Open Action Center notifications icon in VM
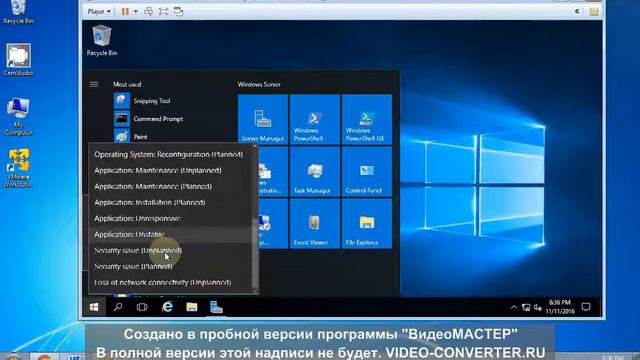 586,307
